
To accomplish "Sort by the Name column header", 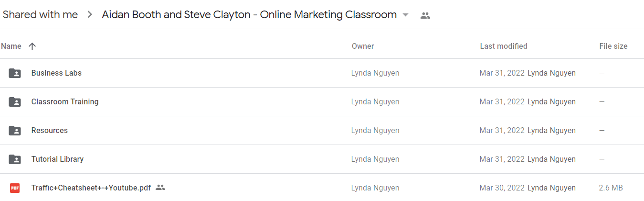I will pyautogui.click(x=11, y=46).
